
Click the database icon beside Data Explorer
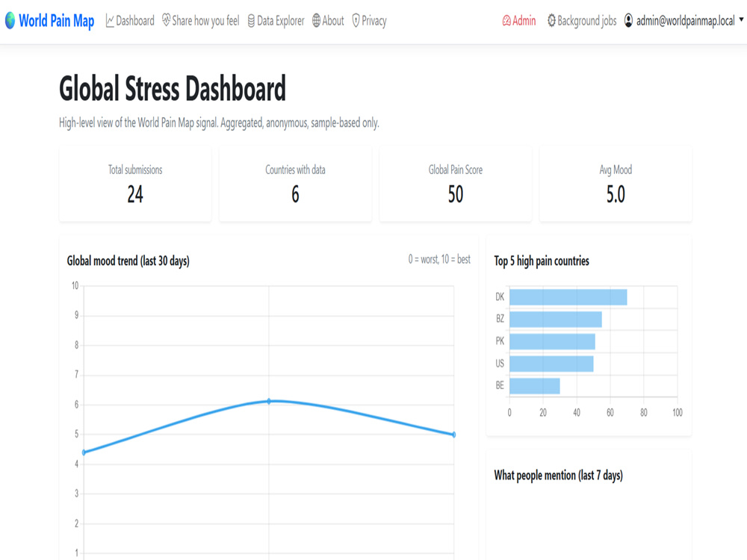251,21
